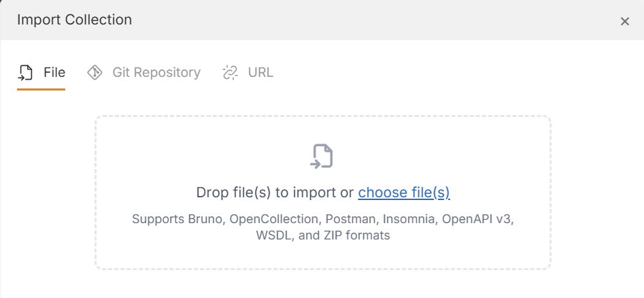Switch to the Git Repository tab
This screenshot has height=298, width=644.
coord(156,73)
